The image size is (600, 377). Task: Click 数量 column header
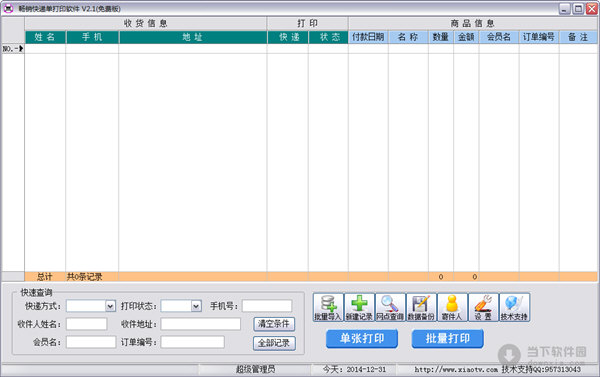tap(441, 37)
